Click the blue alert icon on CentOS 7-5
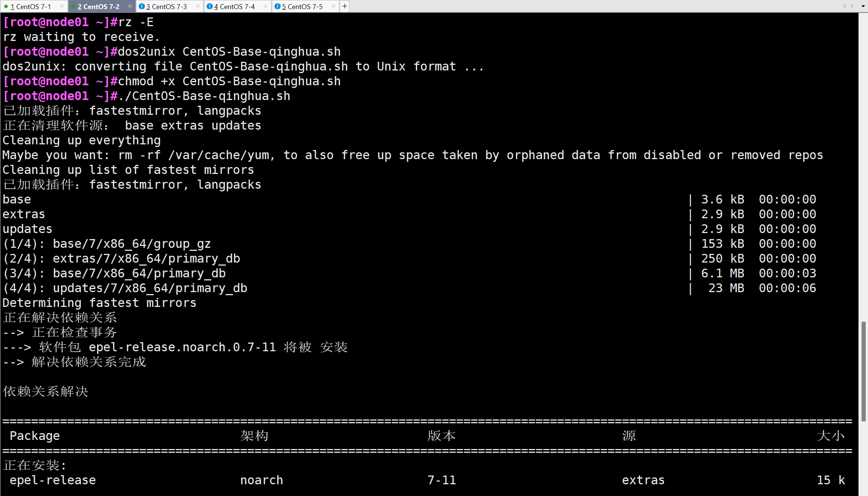868x496 pixels. click(277, 6)
